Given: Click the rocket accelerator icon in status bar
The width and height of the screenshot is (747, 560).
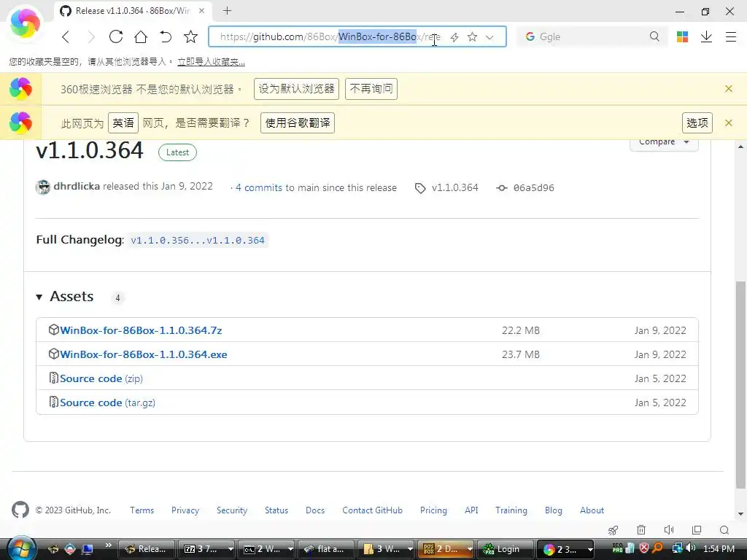Looking at the screenshot, I should point(613,530).
